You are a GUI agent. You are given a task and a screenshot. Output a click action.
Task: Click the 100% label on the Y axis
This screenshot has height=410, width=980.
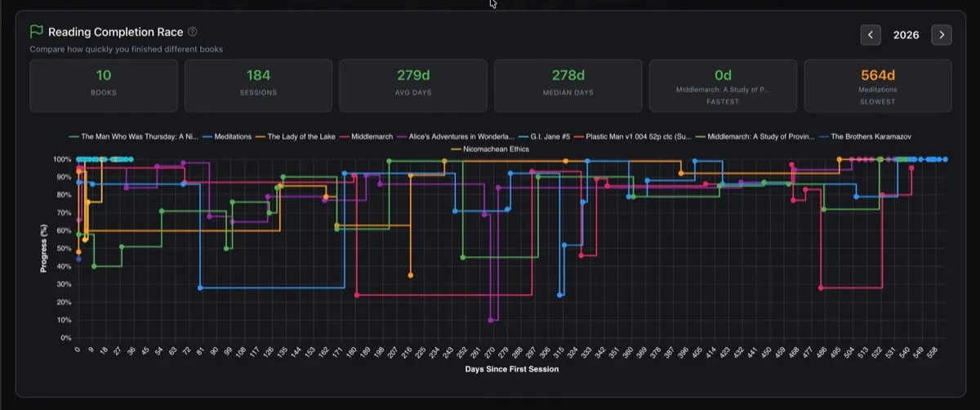coord(62,159)
